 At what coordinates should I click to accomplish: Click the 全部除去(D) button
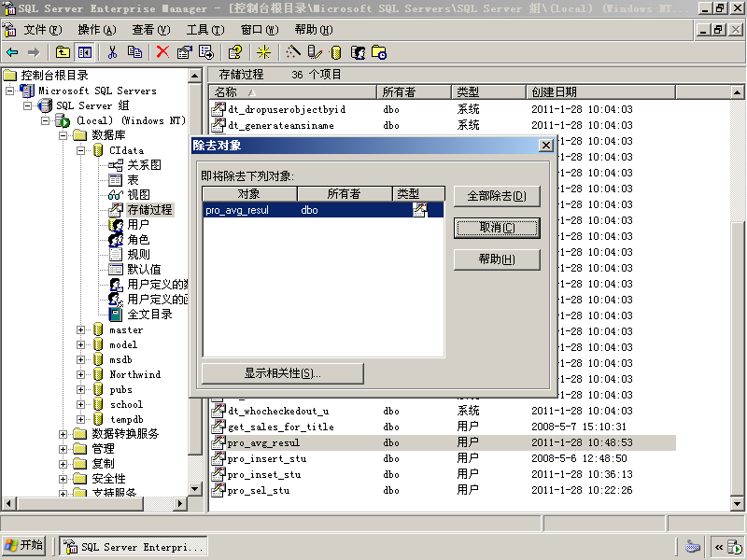(497, 196)
